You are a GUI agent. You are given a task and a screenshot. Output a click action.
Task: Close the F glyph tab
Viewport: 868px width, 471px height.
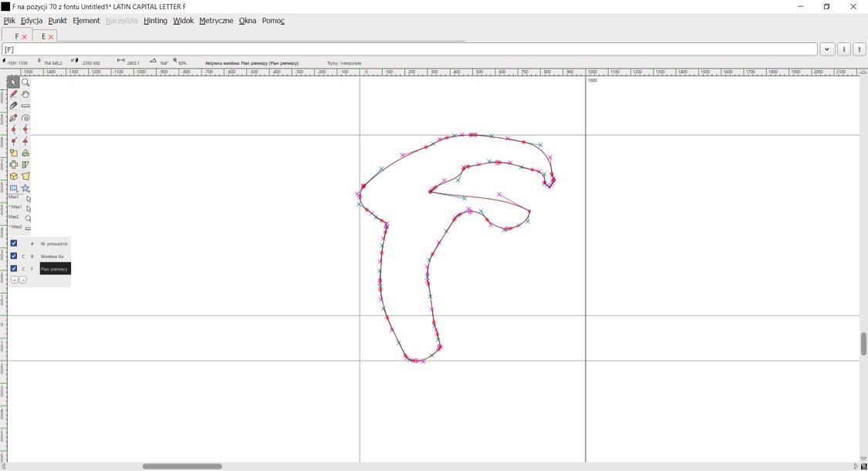click(25, 37)
